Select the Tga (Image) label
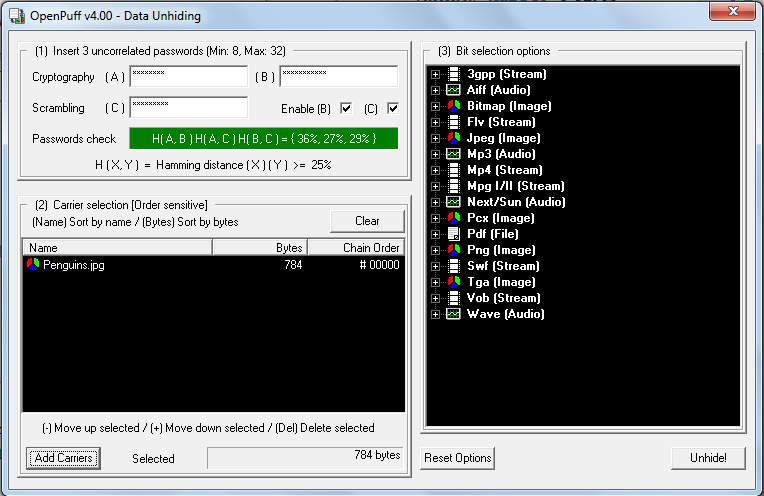This screenshot has width=764, height=496. pyautogui.click(x=501, y=282)
